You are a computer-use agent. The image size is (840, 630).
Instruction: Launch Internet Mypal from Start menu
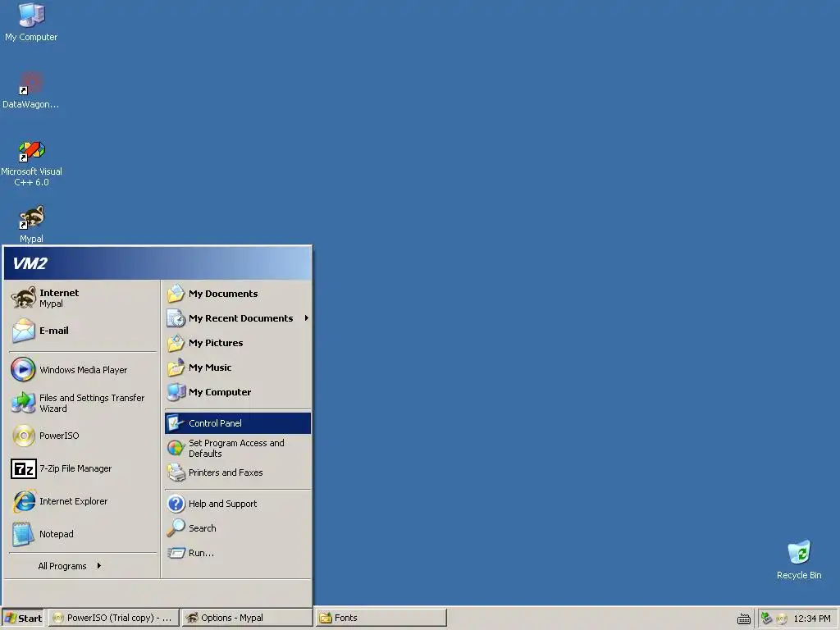[x=83, y=298]
